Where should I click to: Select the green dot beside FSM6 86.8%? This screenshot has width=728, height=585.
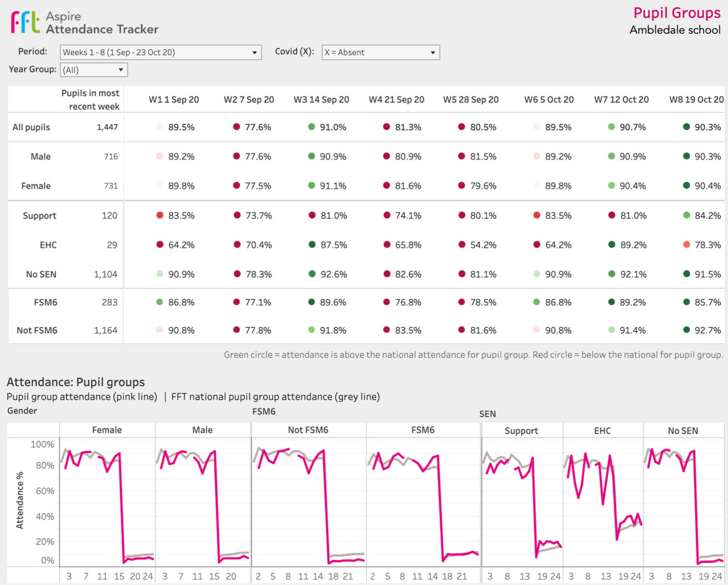[160, 303]
